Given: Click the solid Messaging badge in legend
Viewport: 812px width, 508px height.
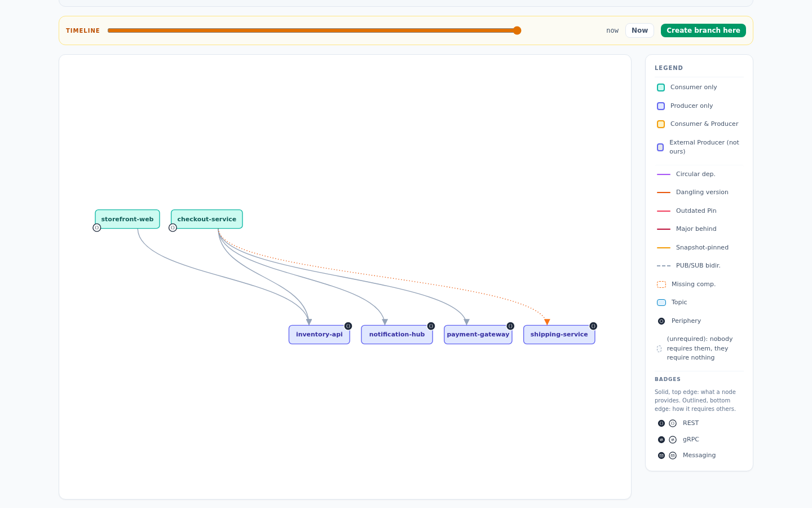Looking at the screenshot, I should pos(661,456).
